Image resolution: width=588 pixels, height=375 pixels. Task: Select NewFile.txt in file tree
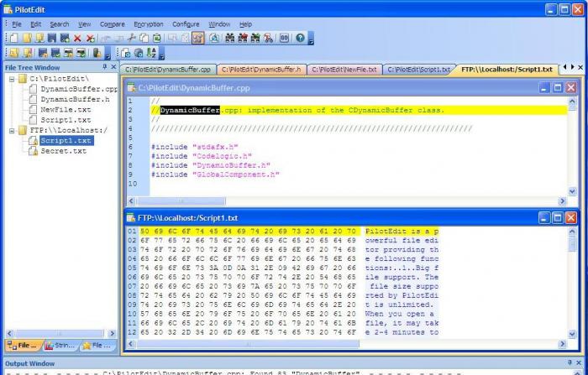point(66,110)
